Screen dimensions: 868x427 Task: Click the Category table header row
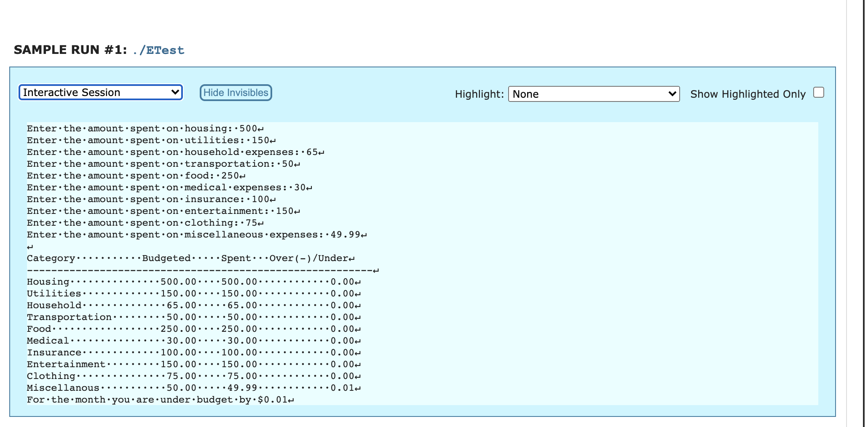coord(190,258)
